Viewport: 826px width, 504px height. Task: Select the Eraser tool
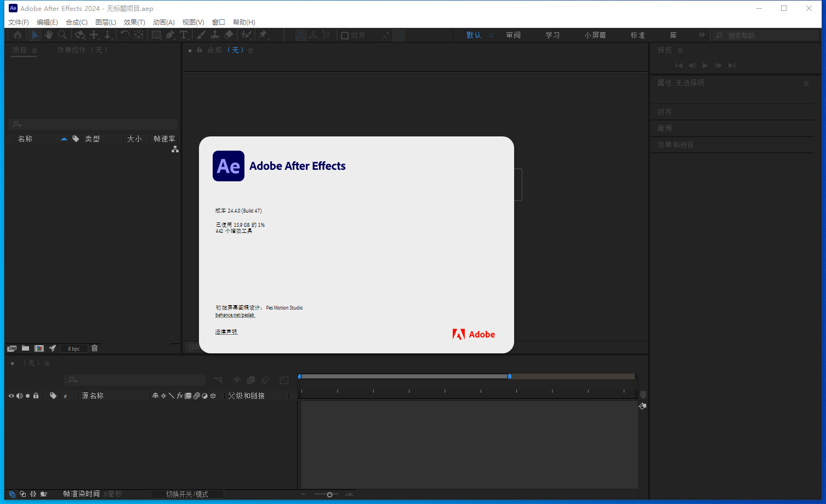(229, 35)
